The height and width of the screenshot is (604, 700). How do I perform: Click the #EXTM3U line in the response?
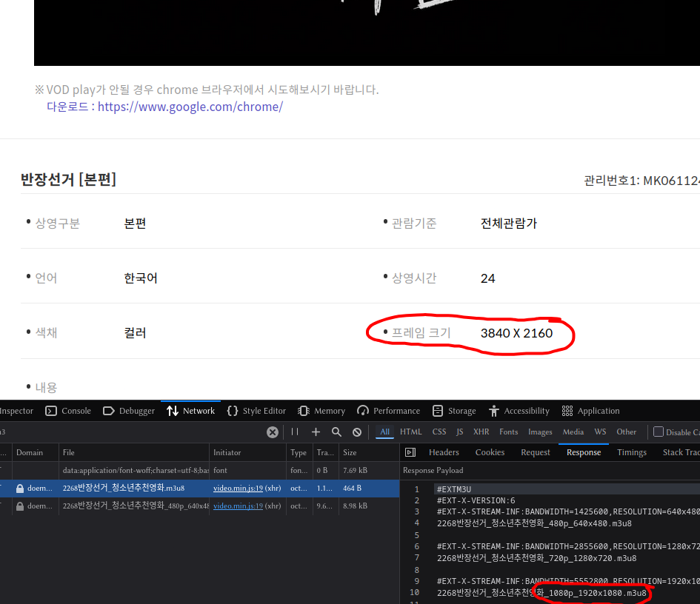454,489
